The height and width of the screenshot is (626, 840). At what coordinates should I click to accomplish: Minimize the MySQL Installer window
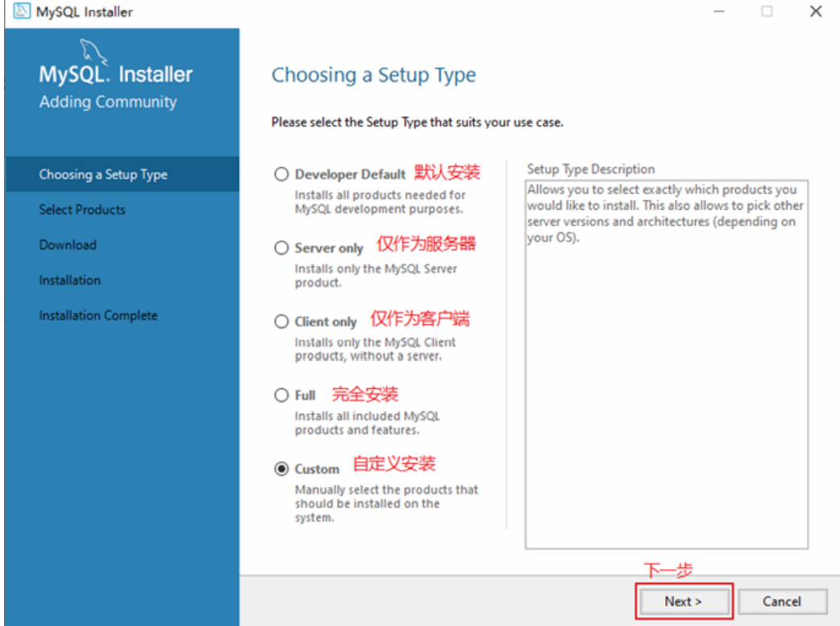point(719,11)
